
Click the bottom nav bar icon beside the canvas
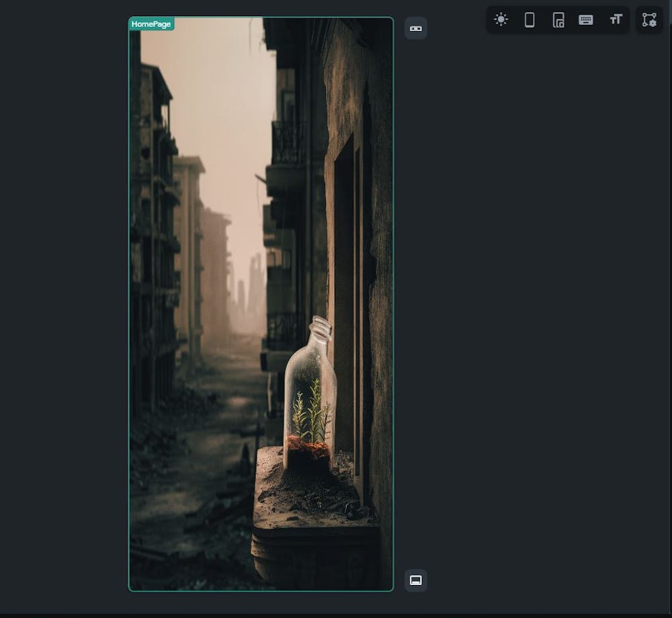coord(416,580)
